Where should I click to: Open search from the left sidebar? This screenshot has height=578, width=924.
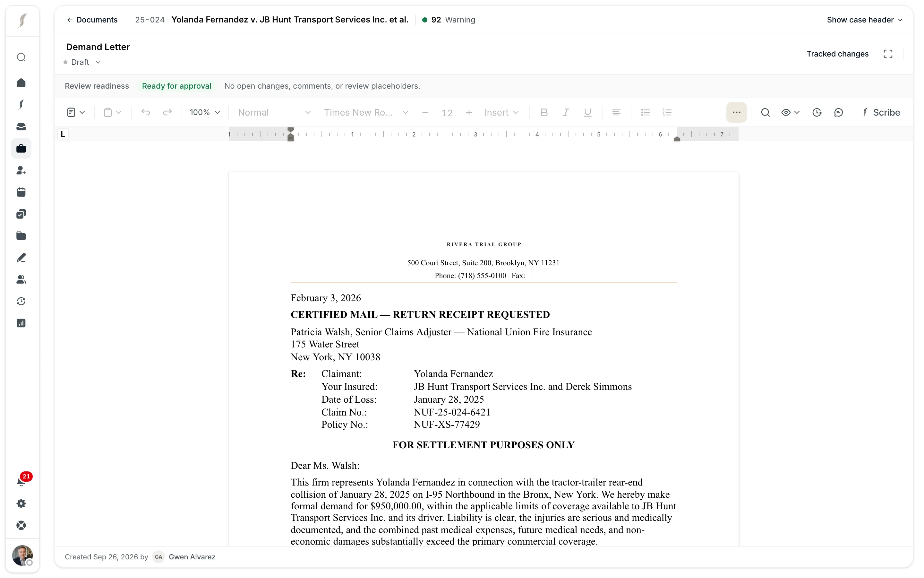coord(21,57)
